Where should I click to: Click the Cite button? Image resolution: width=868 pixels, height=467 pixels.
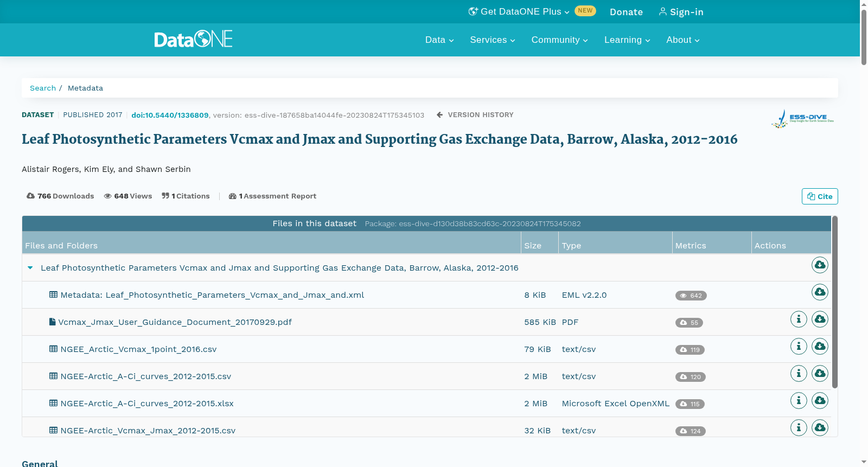[x=820, y=196]
